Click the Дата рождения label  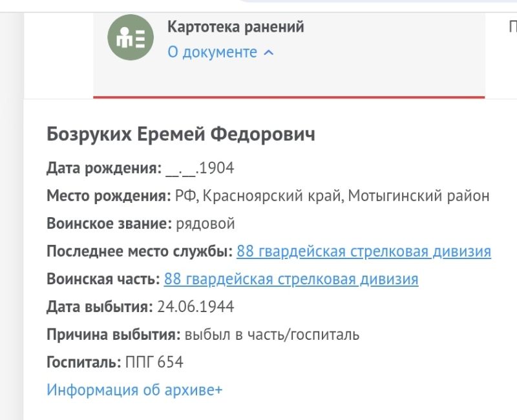pos(104,168)
